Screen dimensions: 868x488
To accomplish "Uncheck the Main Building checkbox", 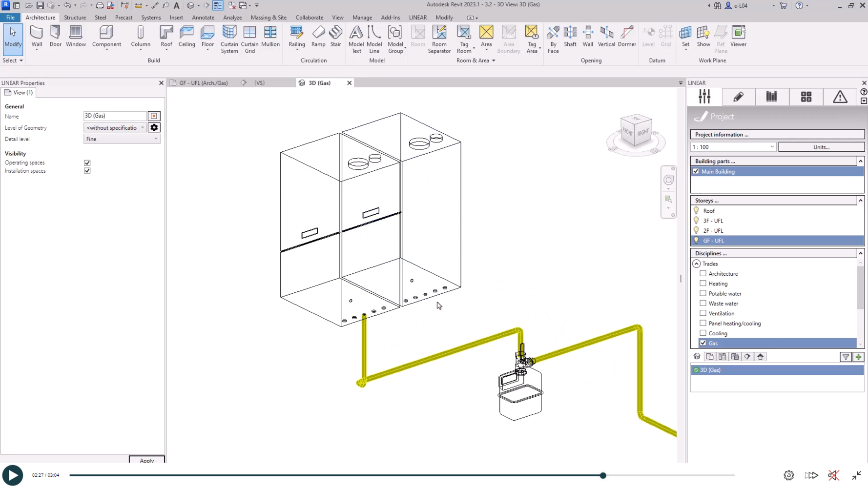I will [x=696, y=172].
